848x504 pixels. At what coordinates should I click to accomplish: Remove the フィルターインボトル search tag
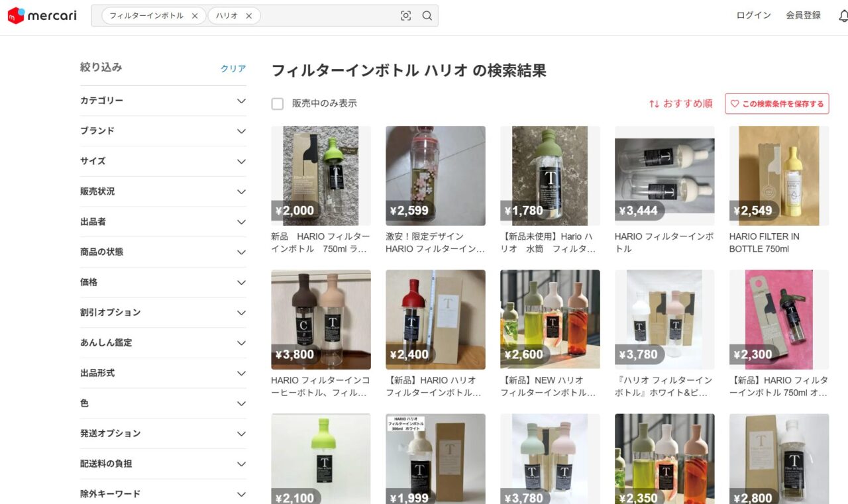(194, 16)
